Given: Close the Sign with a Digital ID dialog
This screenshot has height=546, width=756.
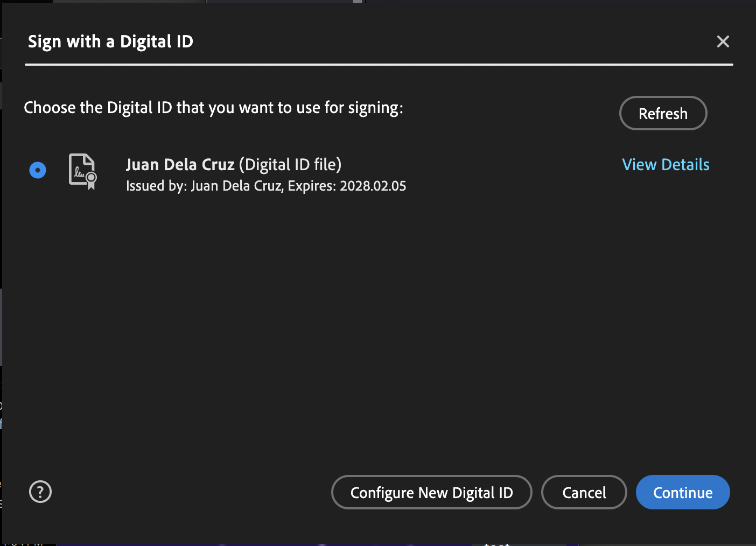Looking at the screenshot, I should tap(723, 41).
